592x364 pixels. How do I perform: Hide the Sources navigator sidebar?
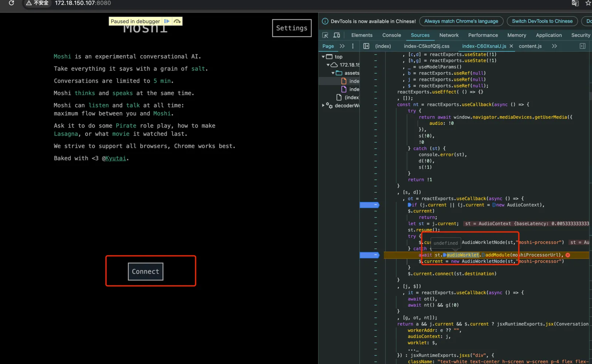(x=366, y=46)
